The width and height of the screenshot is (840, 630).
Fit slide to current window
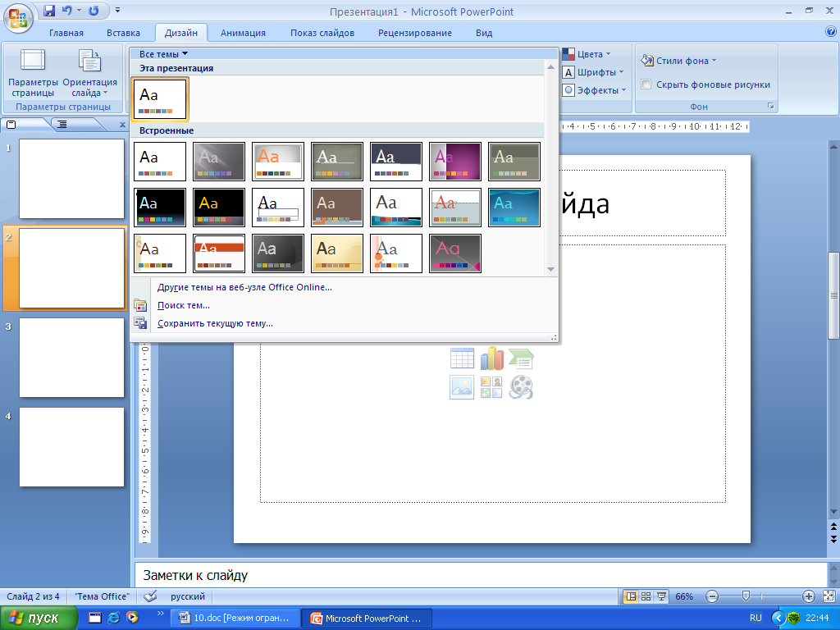pyautogui.click(x=829, y=596)
